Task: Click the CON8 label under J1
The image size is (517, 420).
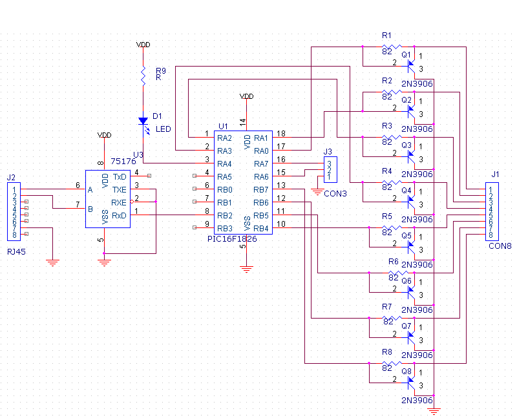Action: point(500,246)
